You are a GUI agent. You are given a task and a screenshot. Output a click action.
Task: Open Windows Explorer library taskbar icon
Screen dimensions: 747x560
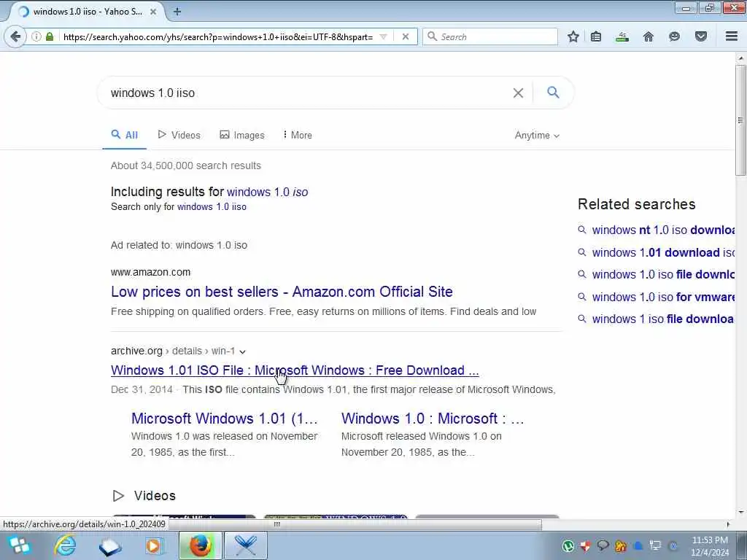pyautogui.click(x=110, y=545)
